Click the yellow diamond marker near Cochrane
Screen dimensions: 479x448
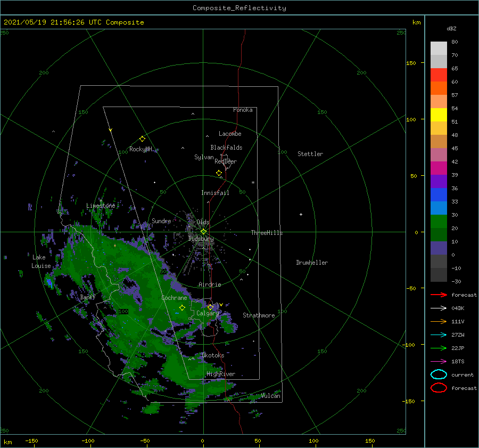click(x=182, y=308)
